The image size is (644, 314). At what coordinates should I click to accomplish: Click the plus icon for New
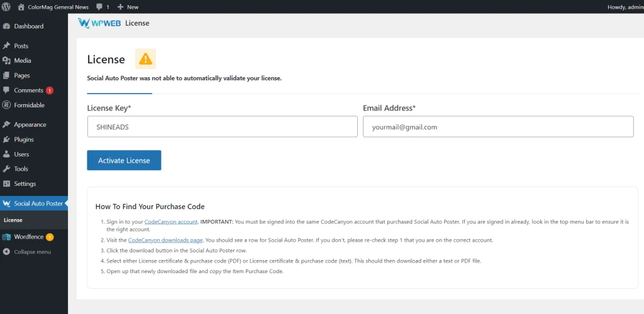[120, 7]
